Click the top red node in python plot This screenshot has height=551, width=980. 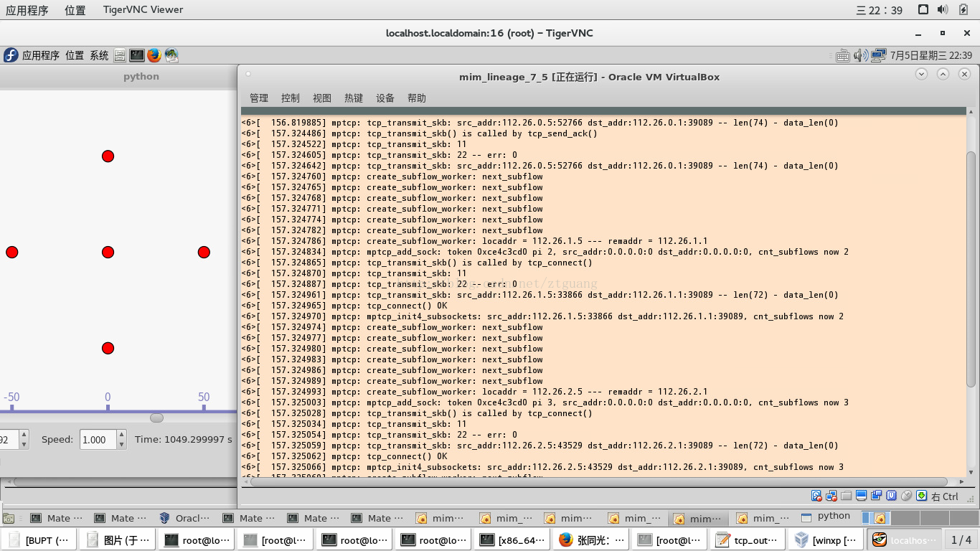[x=108, y=156]
